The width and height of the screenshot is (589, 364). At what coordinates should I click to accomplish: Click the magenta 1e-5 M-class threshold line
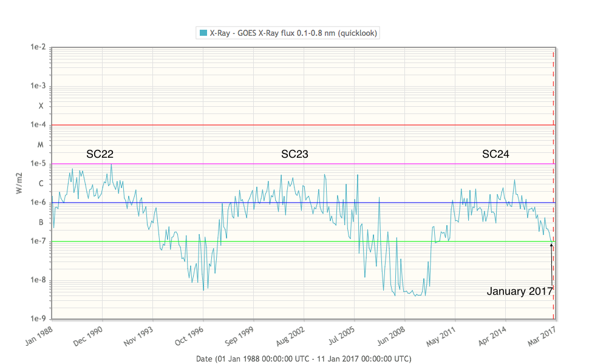[303, 164]
